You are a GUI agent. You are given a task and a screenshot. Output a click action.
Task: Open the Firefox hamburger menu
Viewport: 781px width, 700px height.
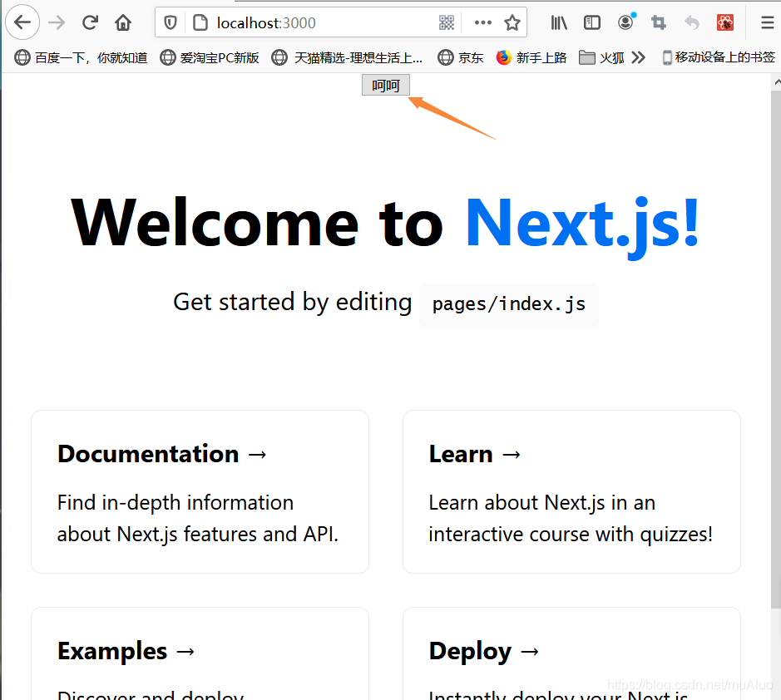pyautogui.click(x=767, y=22)
